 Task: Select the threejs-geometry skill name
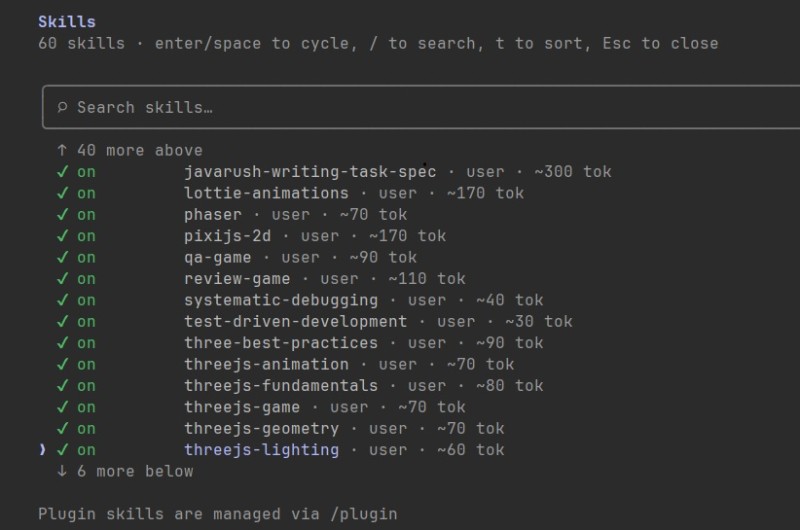pyautogui.click(x=261, y=429)
